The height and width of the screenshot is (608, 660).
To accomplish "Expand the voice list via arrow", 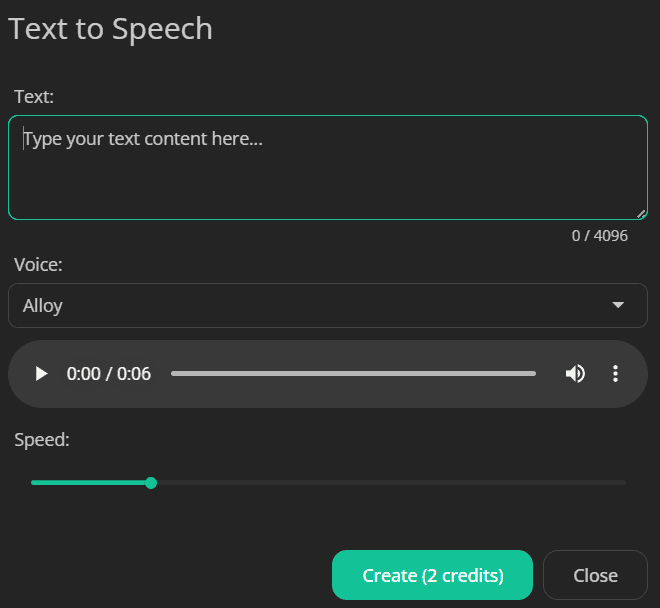I will [x=618, y=305].
